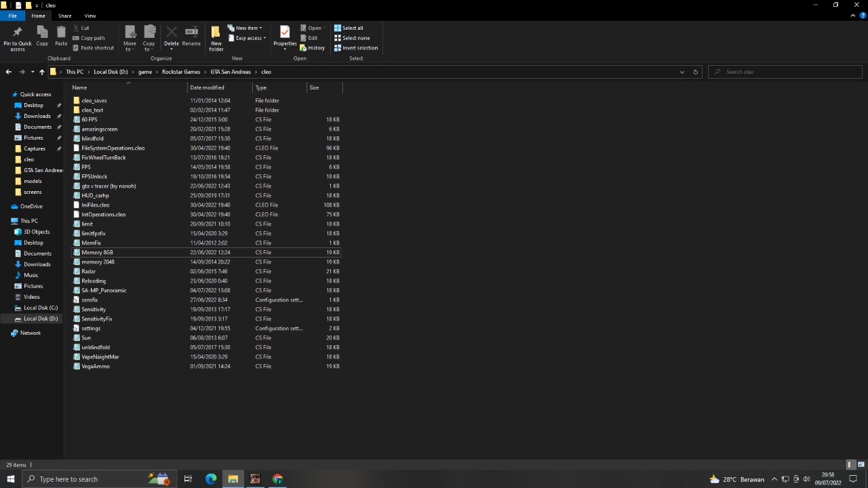Select the Memory 8GB file
Screen dimensions: 868x488
[x=206, y=252]
